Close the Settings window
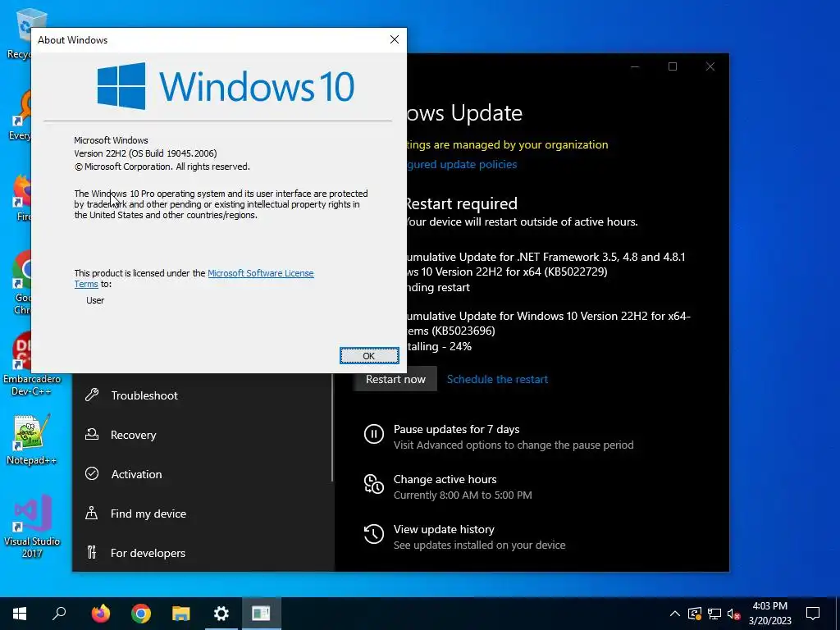The height and width of the screenshot is (630, 840). pyautogui.click(x=710, y=66)
